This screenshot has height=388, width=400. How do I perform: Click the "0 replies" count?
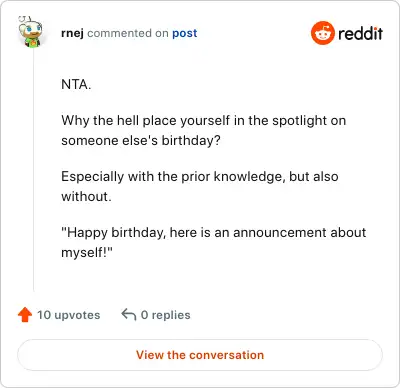(166, 315)
